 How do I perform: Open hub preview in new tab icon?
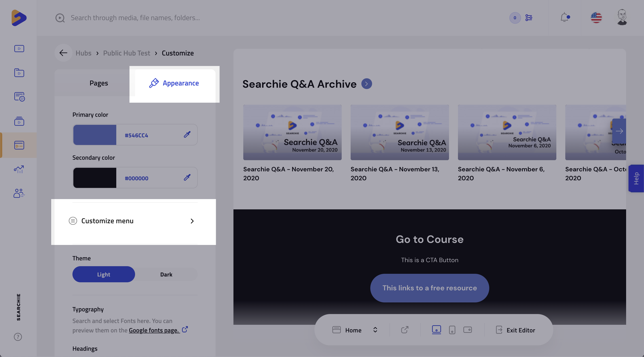[405, 330]
